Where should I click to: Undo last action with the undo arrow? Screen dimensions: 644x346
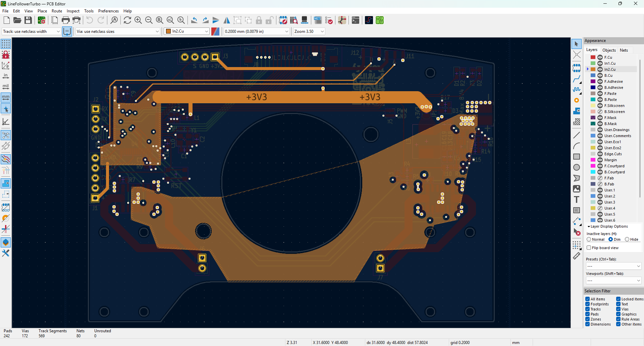pyautogui.click(x=90, y=20)
